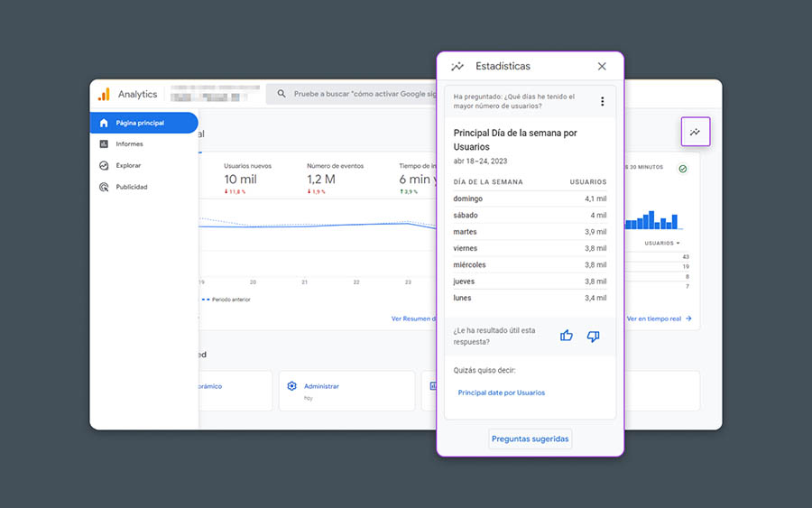Click the Administrar gear icon
The height and width of the screenshot is (508, 812).
point(291,386)
